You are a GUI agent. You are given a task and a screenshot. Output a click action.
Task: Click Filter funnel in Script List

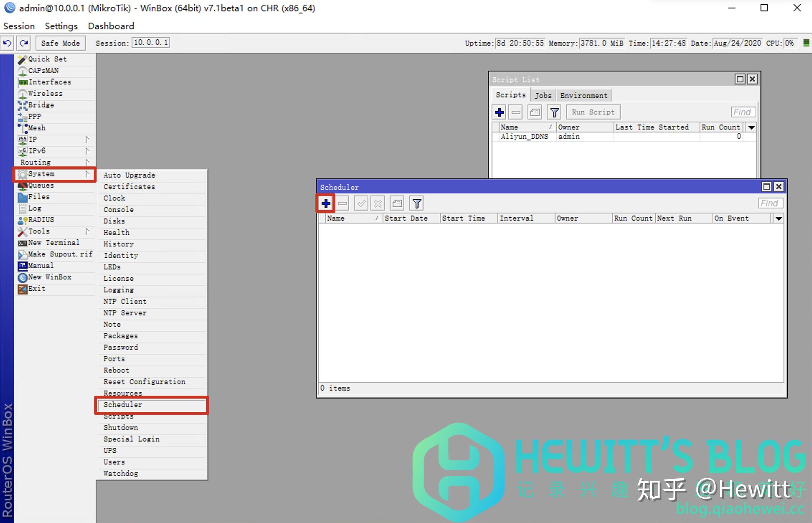(554, 112)
